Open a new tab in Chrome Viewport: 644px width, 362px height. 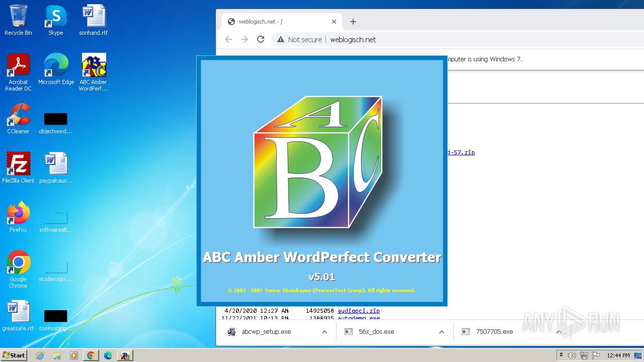tap(353, 22)
